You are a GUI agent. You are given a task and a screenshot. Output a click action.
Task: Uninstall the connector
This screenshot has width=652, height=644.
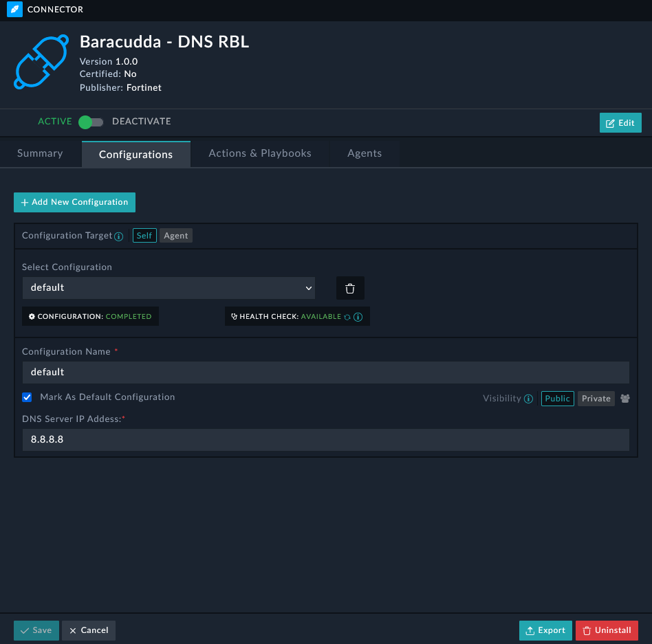(x=607, y=631)
